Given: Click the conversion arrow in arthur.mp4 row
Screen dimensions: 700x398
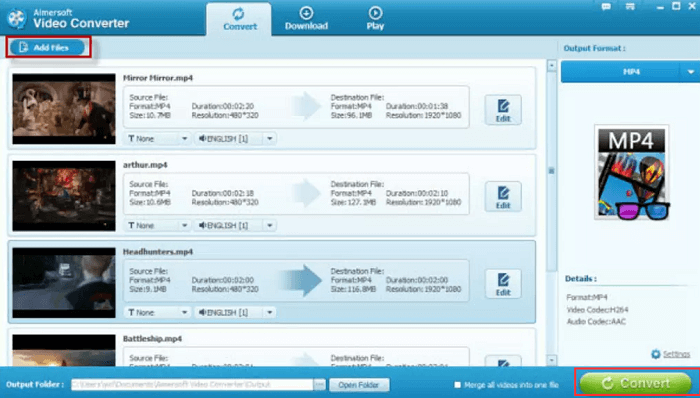Looking at the screenshot, I should 306,193.
